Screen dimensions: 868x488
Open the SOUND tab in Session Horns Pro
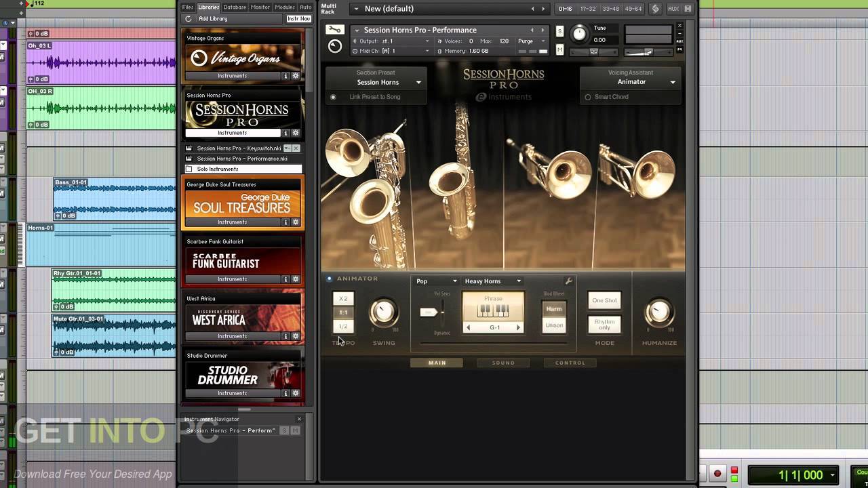(503, 363)
